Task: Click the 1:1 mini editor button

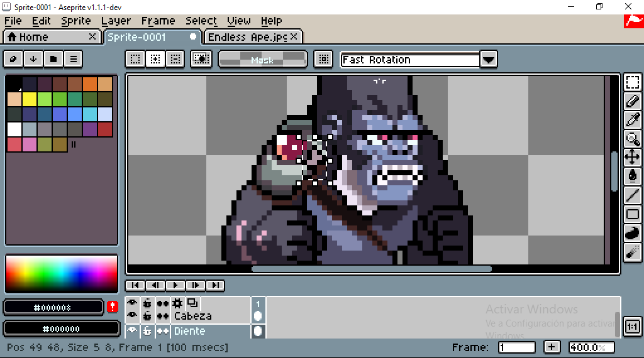Action: point(633,327)
